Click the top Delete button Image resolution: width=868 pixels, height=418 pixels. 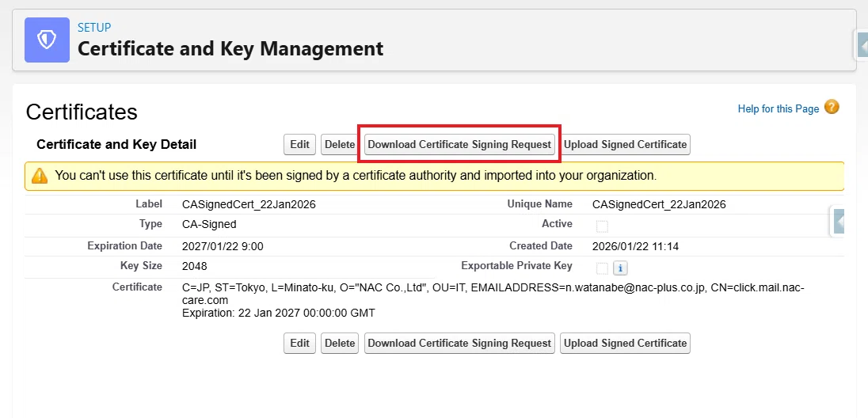(x=339, y=145)
